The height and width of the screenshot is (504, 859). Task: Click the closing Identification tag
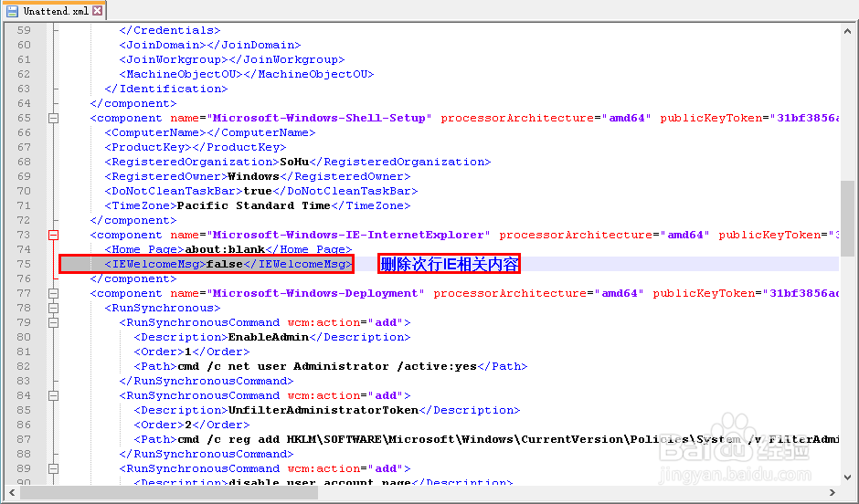[166, 89]
